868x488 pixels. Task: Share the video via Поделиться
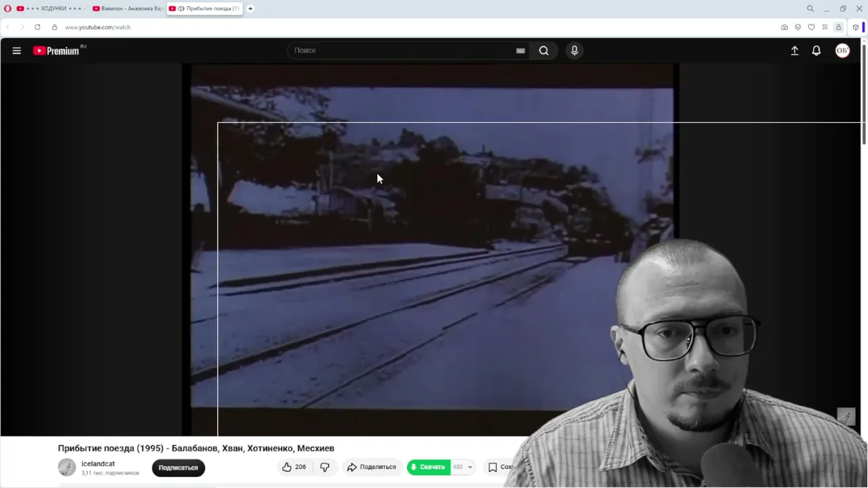click(x=371, y=467)
